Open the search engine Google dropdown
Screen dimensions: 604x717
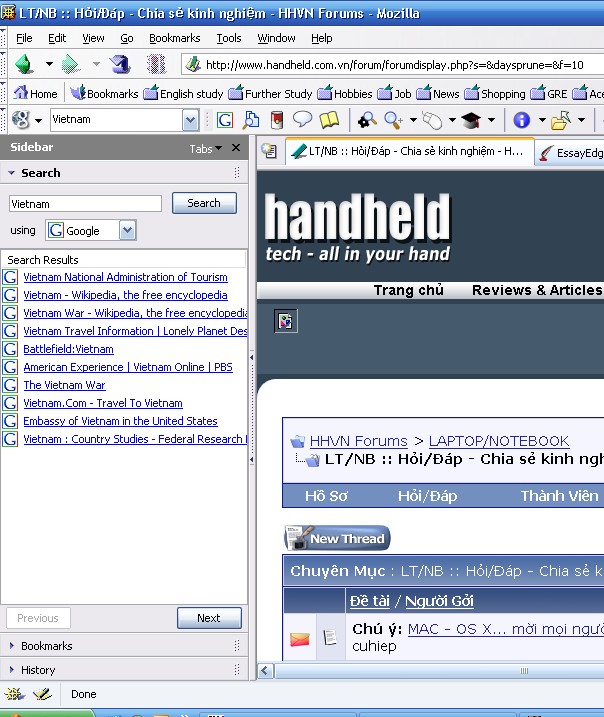point(128,230)
